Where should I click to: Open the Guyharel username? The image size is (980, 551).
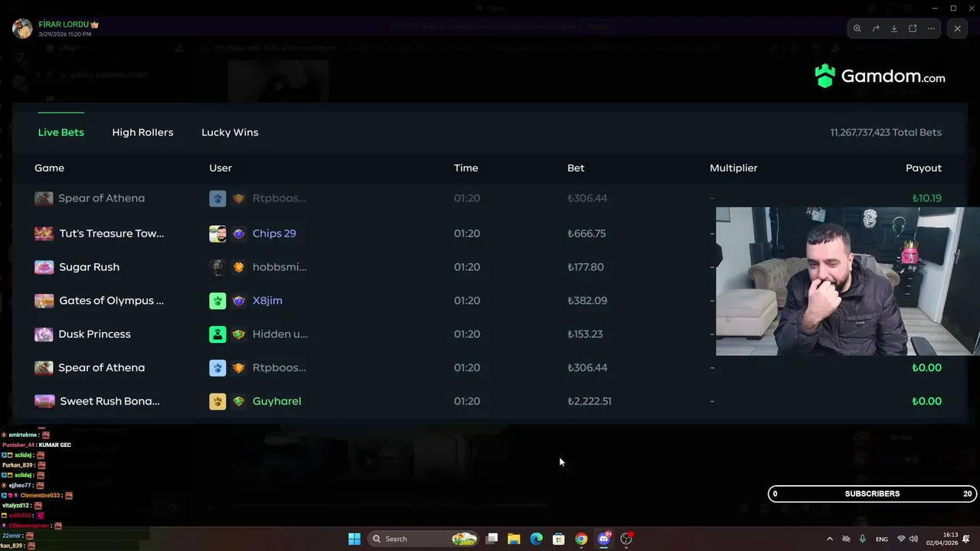(276, 401)
